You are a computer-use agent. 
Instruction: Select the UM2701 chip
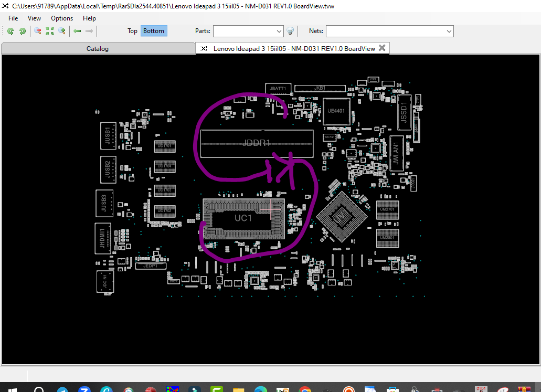pos(387,210)
